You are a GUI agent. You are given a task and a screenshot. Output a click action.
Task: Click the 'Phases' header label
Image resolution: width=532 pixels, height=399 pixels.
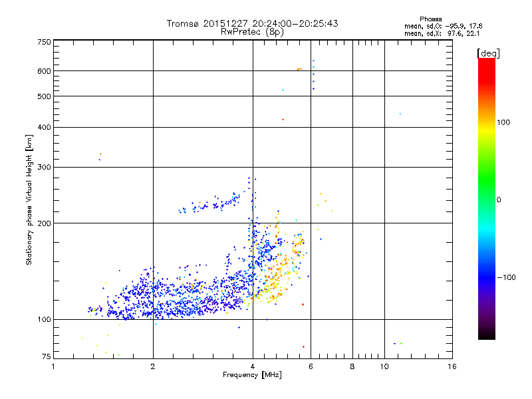(x=430, y=19)
